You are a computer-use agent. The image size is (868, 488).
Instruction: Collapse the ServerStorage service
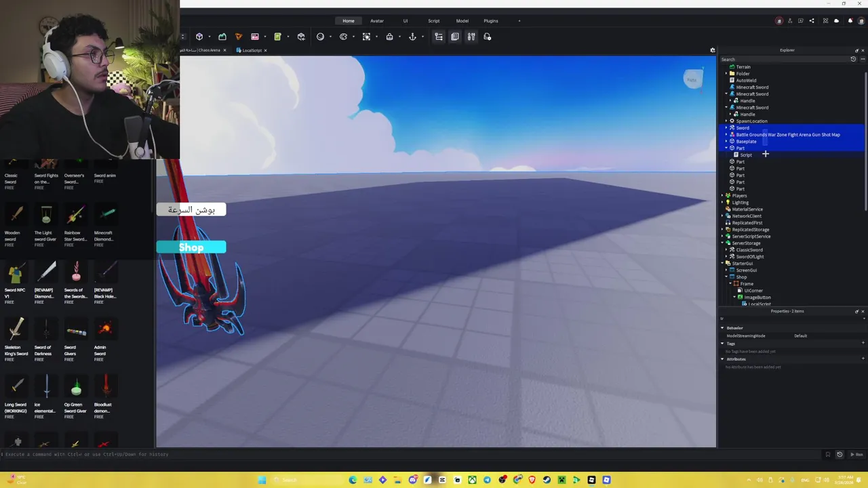pyautogui.click(x=722, y=243)
